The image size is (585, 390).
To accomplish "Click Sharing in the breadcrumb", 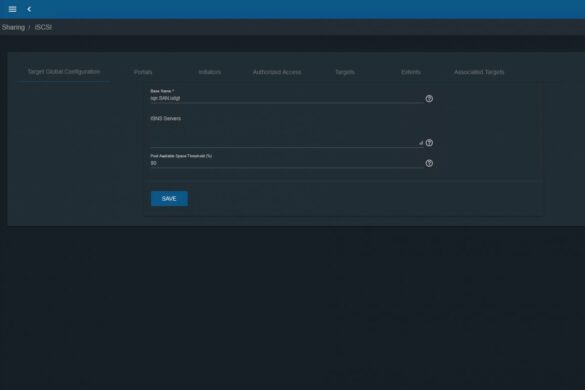I will (13, 27).
